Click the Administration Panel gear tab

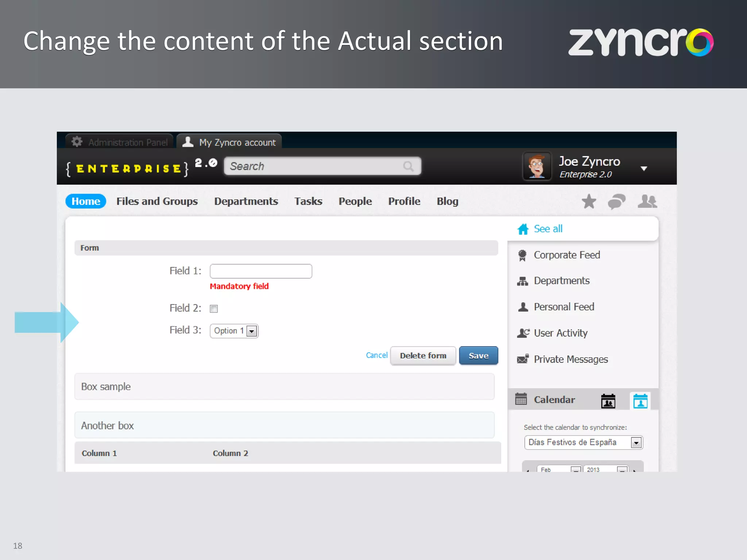pyautogui.click(x=120, y=142)
